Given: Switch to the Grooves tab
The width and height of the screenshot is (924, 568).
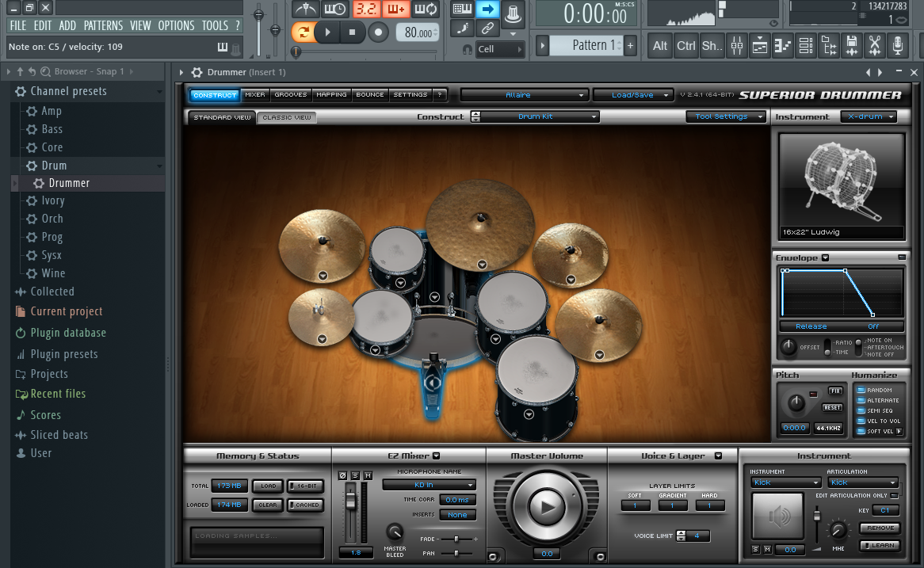Looking at the screenshot, I should (291, 95).
